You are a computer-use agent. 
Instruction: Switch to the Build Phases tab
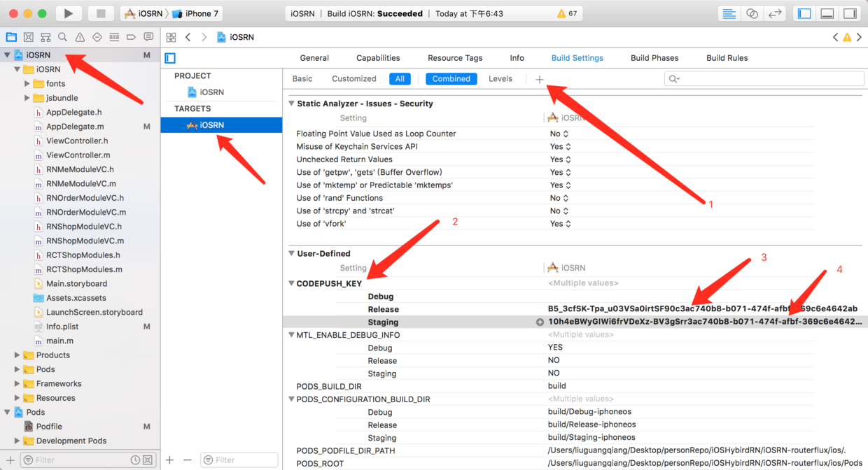654,58
